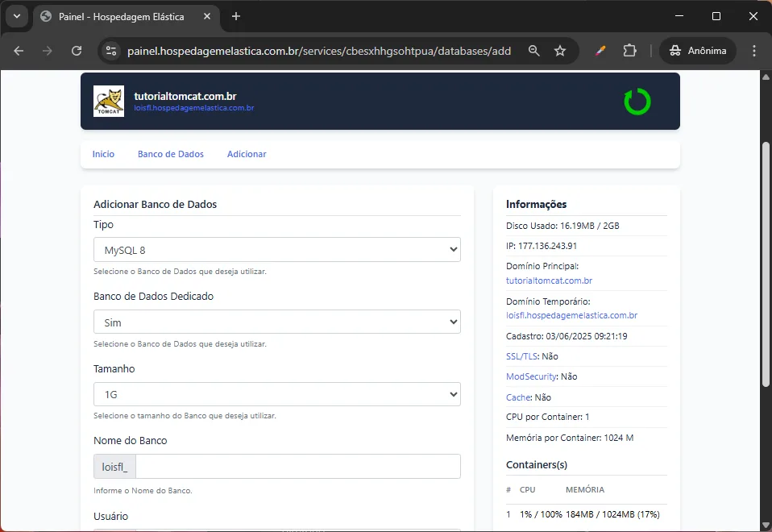Open the Tamanho dropdown showing 1G
This screenshot has width=772, height=532.
[277, 395]
